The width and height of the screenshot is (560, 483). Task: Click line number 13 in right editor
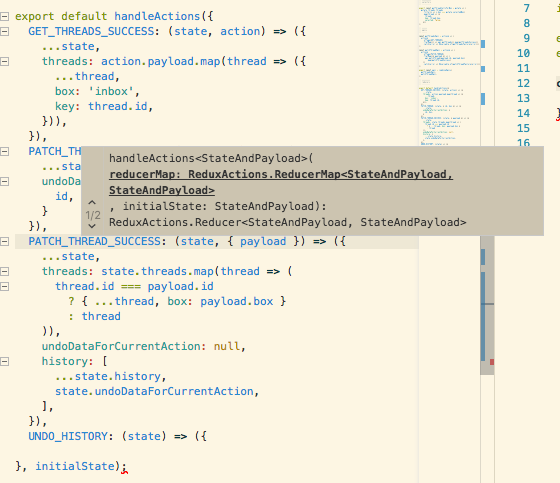pos(523,99)
